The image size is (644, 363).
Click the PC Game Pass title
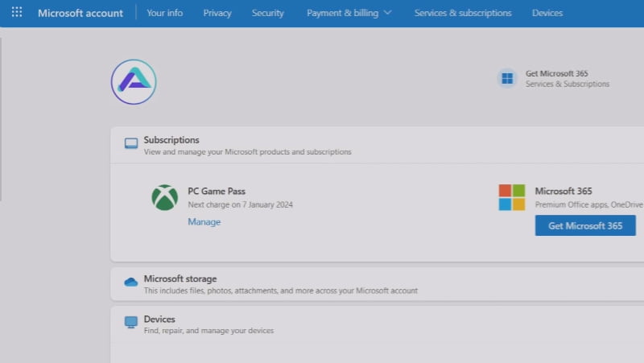(217, 191)
